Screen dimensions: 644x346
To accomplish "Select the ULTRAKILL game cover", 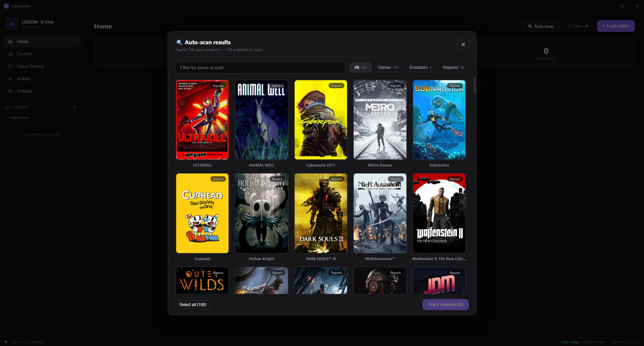I will (202, 120).
